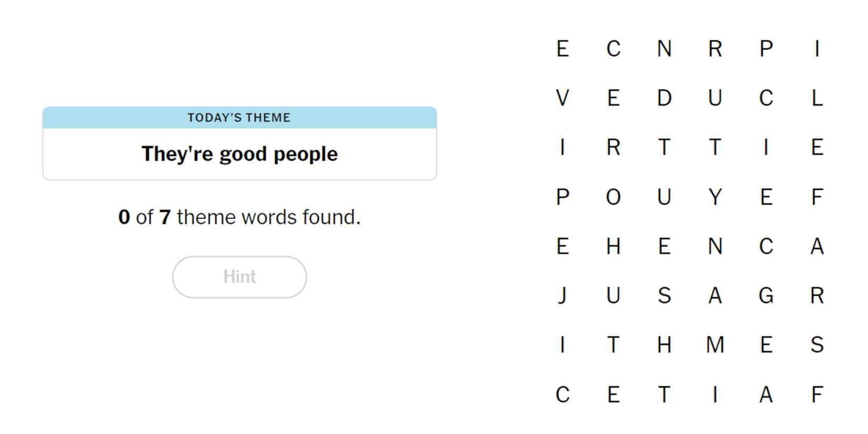Tap the H between T and M
868x434 pixels.
pos(664,345)
